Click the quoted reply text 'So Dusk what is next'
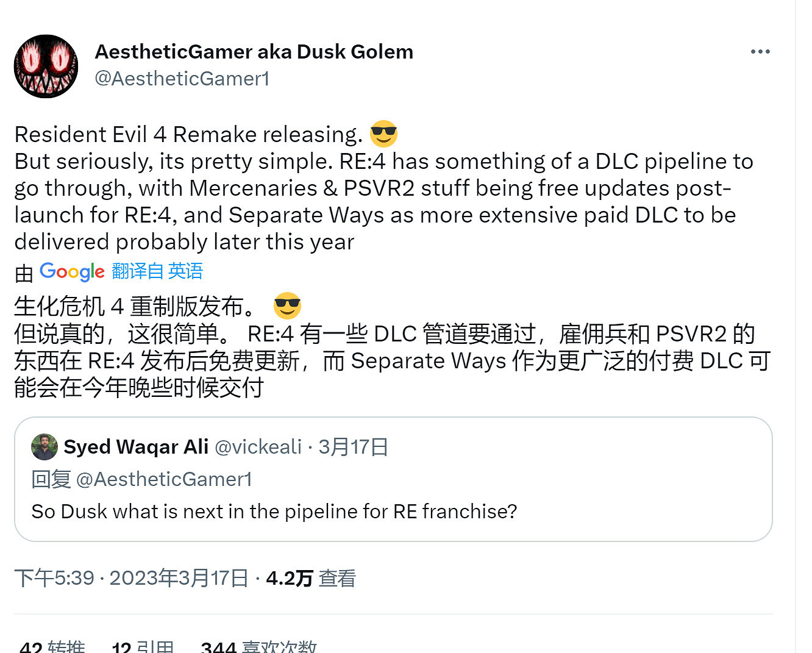Image resolution: width=812 pixels, height=653 pixels. pos(273,512)
